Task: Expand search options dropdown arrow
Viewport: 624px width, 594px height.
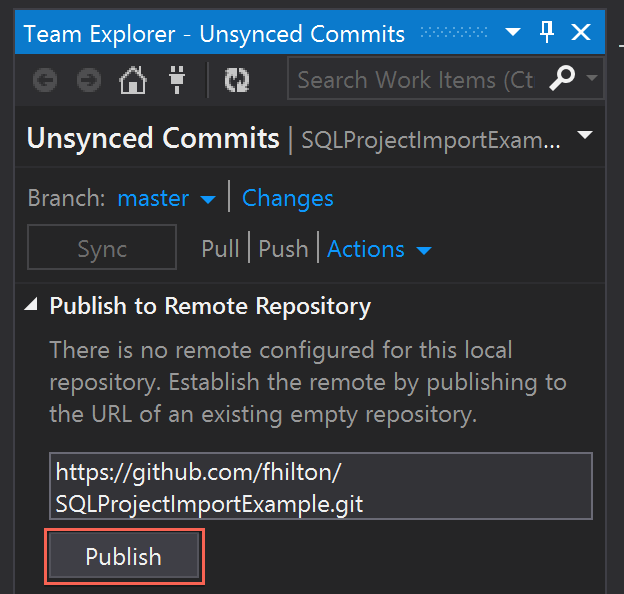Action: [x=592, y=78]
